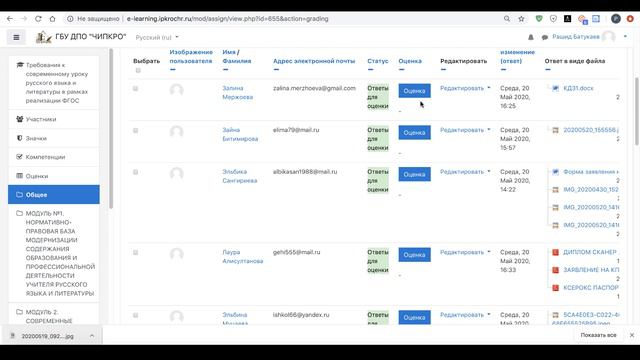The width and height of the screenshot is (640, 360).
Task: Open Редактировать dropdown for Залина Мержоева
Action: coord(465,88)
